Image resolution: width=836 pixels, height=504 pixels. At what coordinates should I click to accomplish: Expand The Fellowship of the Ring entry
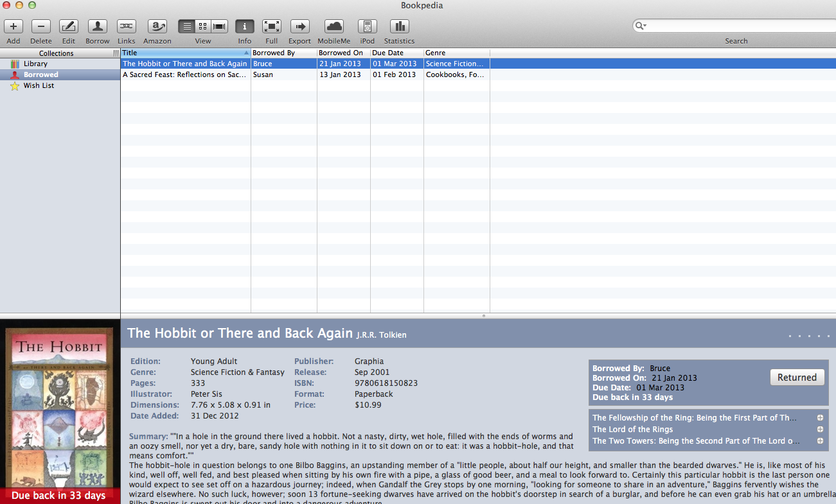pos(820,418)
